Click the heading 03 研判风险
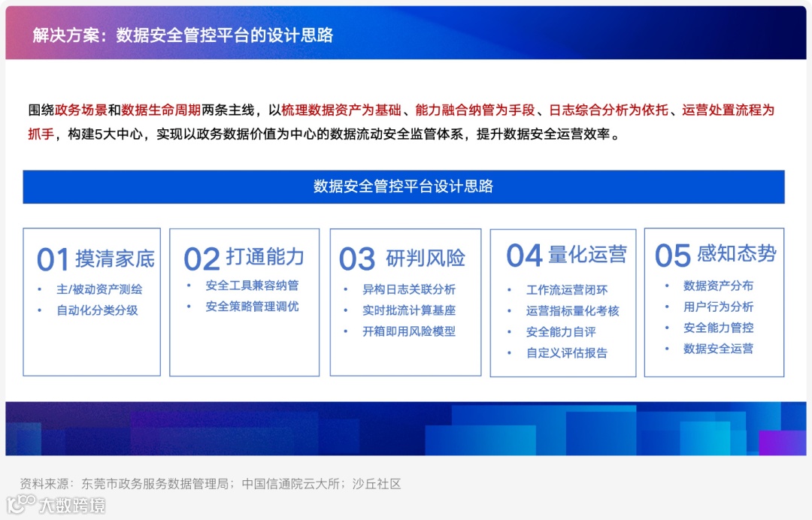Viewport: 812px width, 520px height. coord(402,258)
